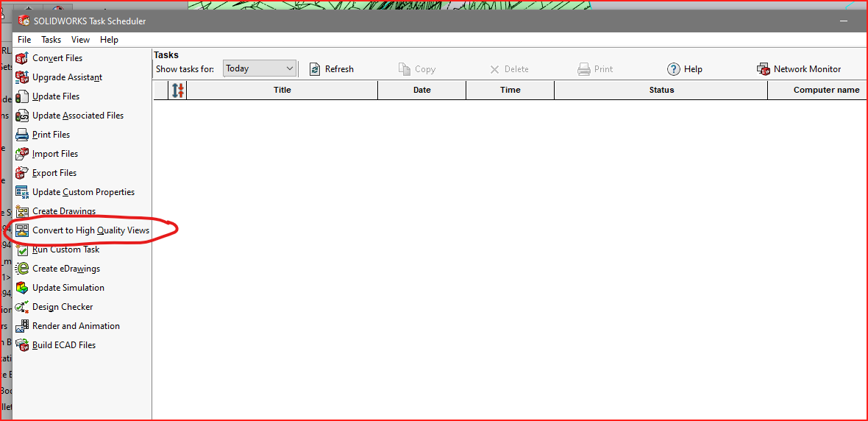
Task: Select Print Files task label
Action: pos(51,135)
